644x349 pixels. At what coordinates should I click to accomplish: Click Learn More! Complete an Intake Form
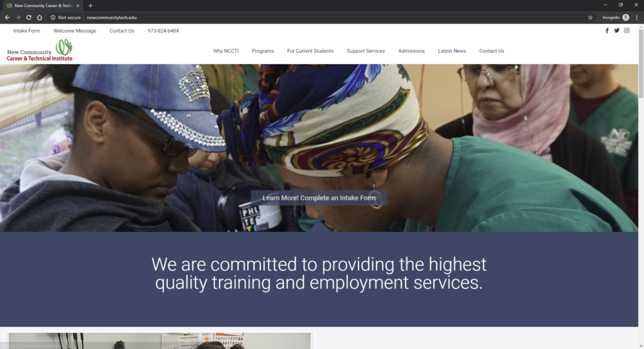pyautogui.click(x=319, y=198)
